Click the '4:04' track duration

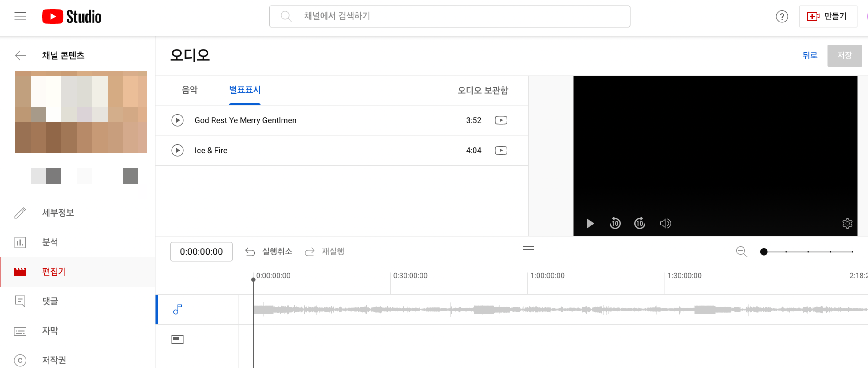[x=473, y=150]
